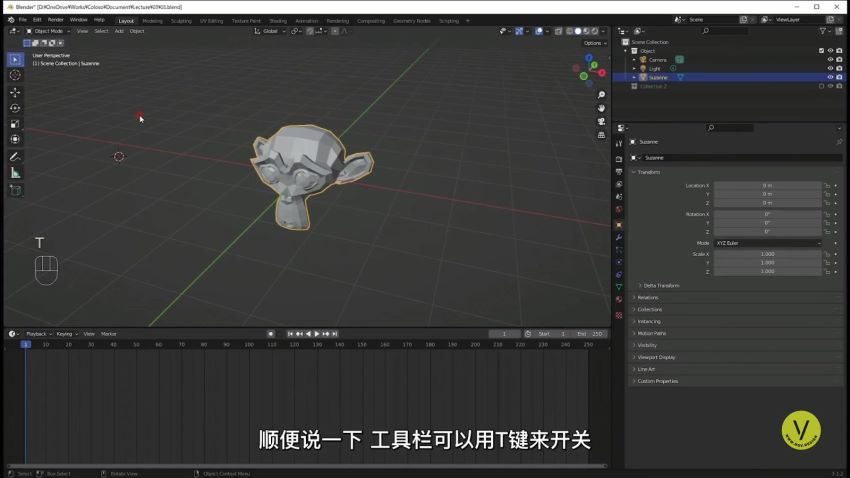The height and width of the screenshot is (478, 850).
Task: Open the Playback menu in timeline
Action: [37, 334]
